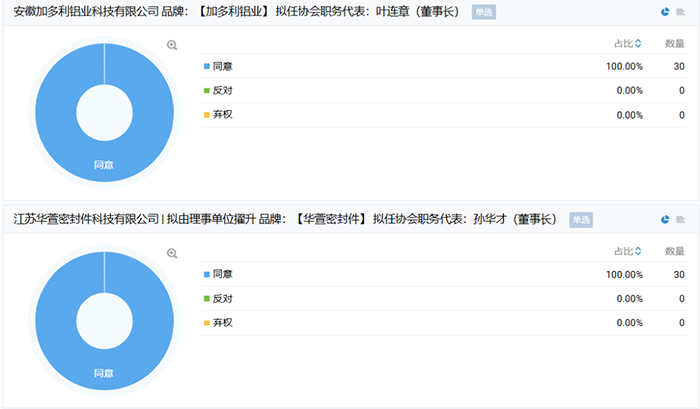
Task: Select blue 同意 swatch in second legend
Action: coord(206,274)
